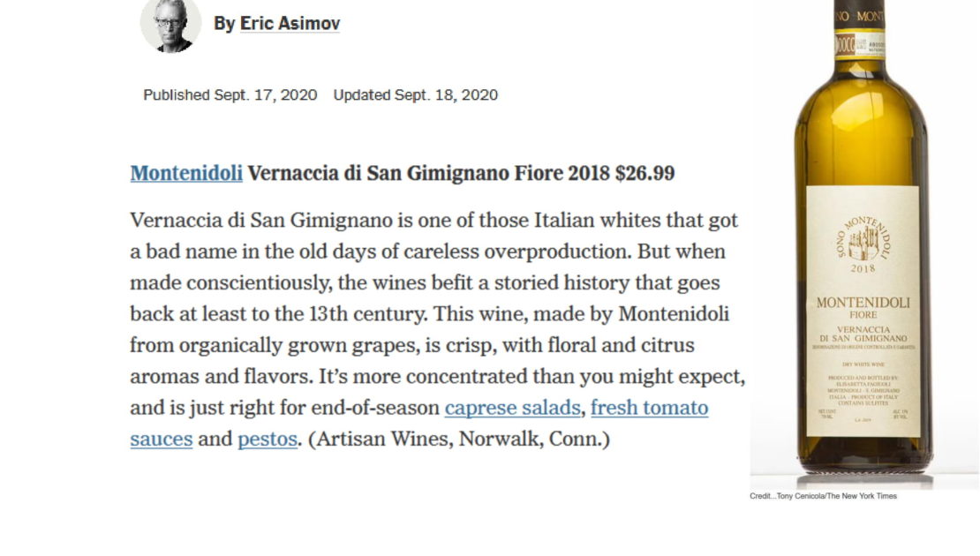The height and width of the screenshot is (556, 980).
Task: Click the $26.99 price in the headline
Action: [x=645, y=173]
